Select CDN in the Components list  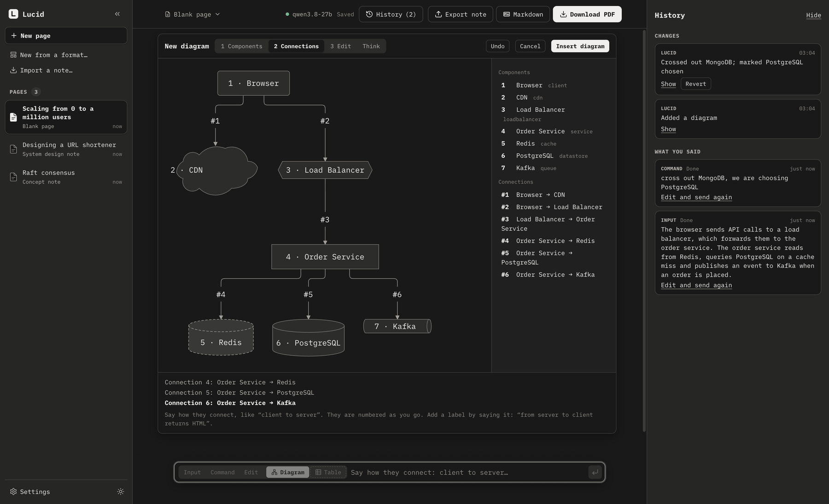[553, 98]
